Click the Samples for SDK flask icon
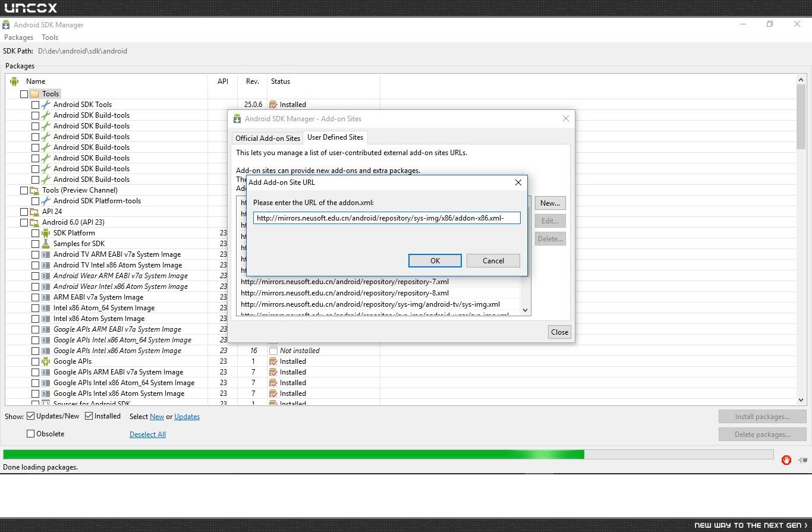The width and height of the screenshot is (812, 532). pyautogui.click(x=46, y=244)
